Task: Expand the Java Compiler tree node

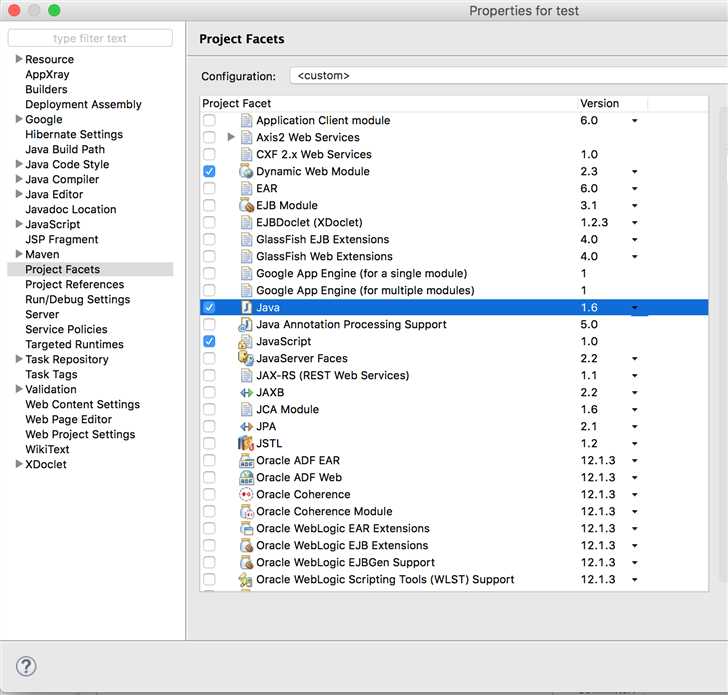Action: point(19,179)
